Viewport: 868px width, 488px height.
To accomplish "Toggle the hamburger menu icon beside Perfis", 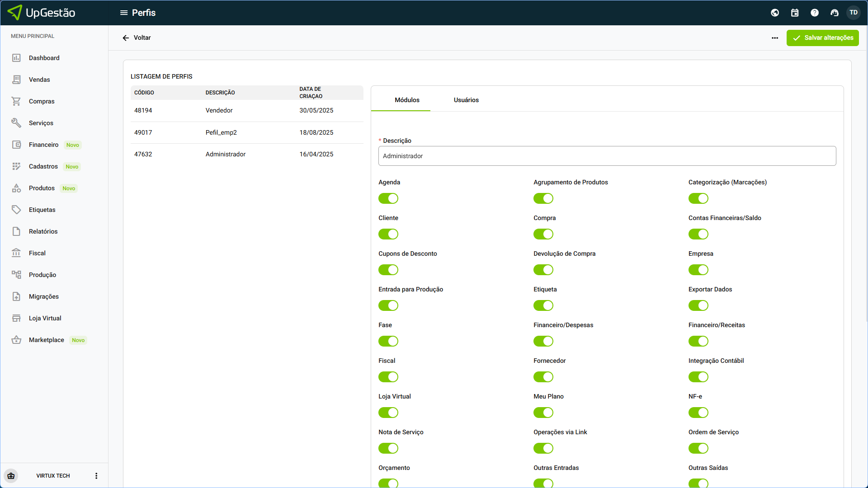I will [123, 13].
